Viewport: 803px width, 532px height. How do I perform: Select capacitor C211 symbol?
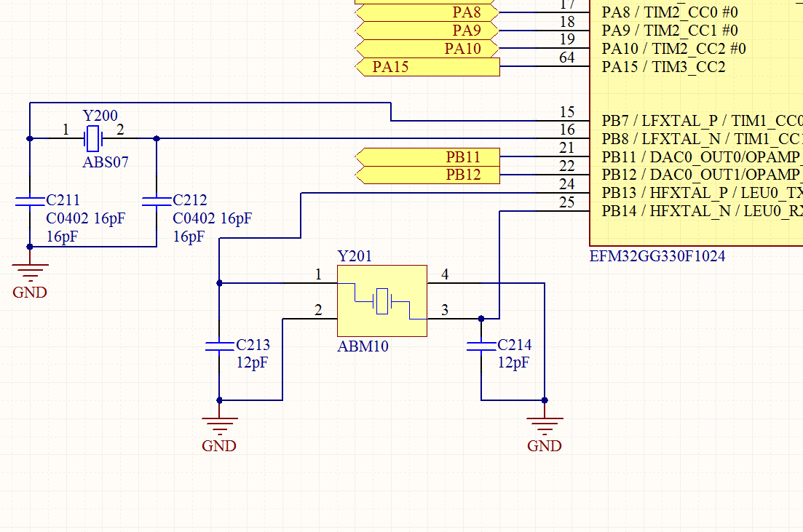pyautogui.click(x=30, y=201)
